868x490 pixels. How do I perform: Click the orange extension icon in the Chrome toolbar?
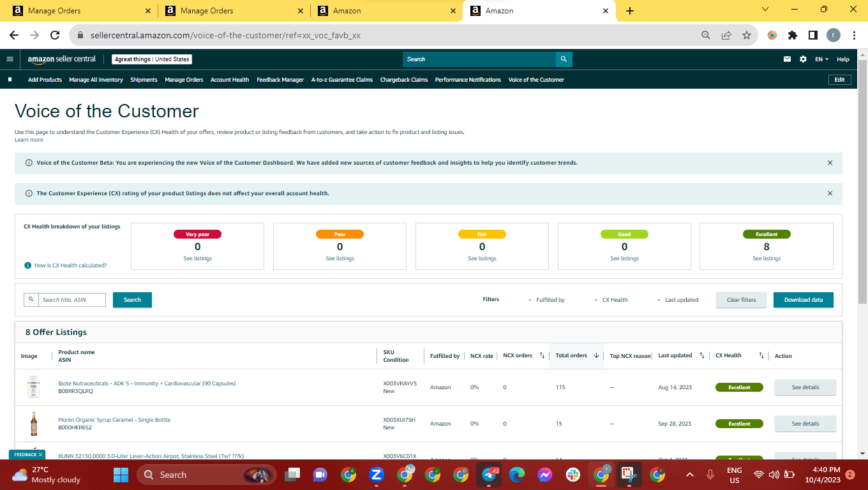click(772, 36)
